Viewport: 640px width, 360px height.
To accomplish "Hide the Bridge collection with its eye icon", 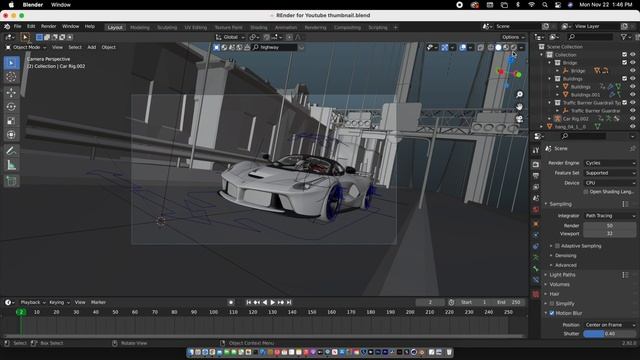I will coord(633,63).
